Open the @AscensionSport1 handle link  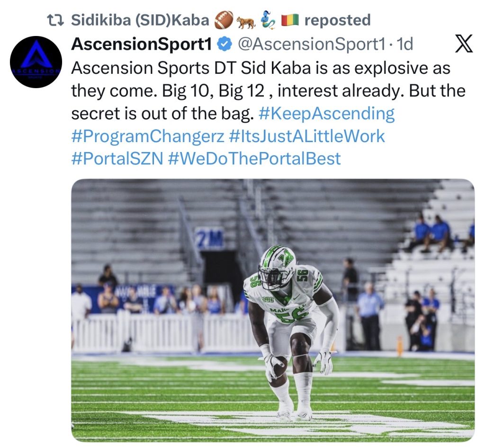(x=312, y=45)
